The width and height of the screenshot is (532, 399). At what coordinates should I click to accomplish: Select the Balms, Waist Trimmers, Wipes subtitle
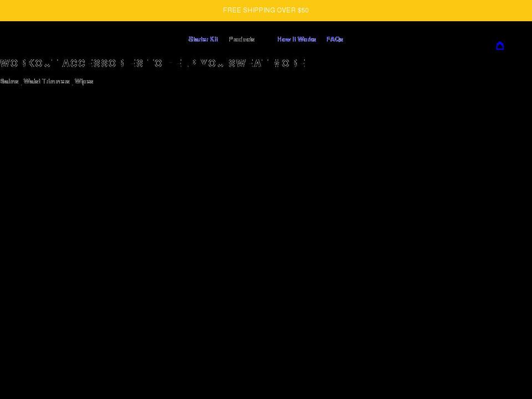(x=47, y=81)
